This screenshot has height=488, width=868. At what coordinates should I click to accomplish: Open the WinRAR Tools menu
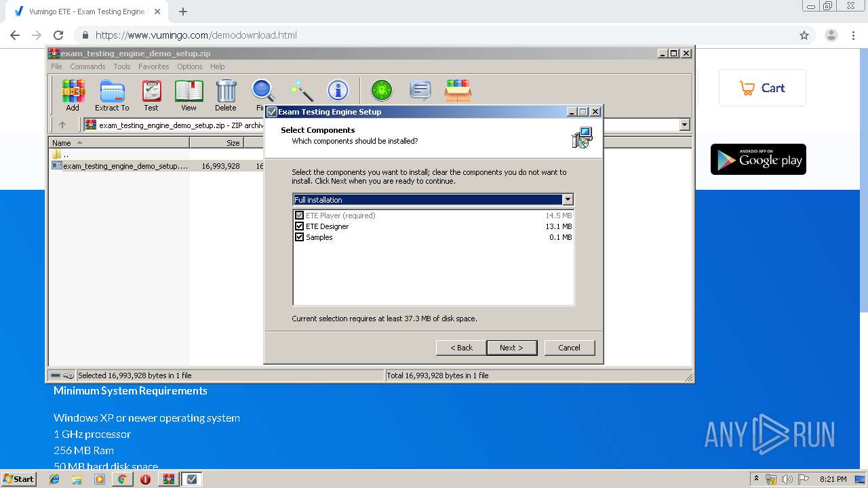[122, 66]
